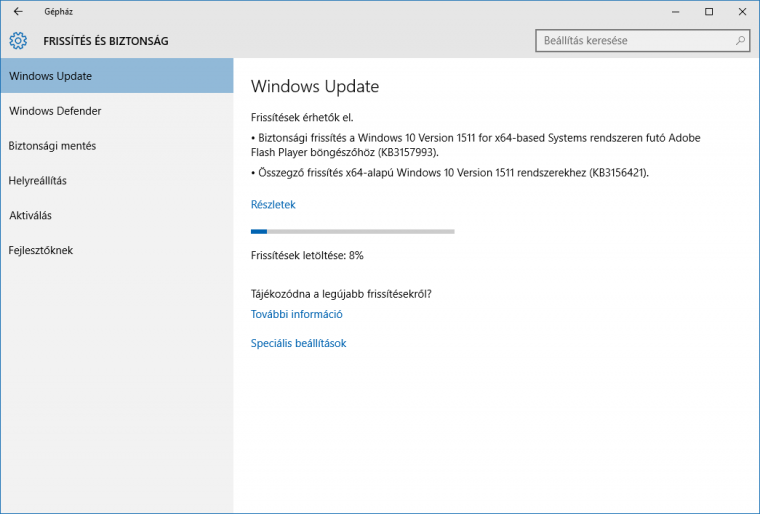Click the Windows Update page heading

315,86
